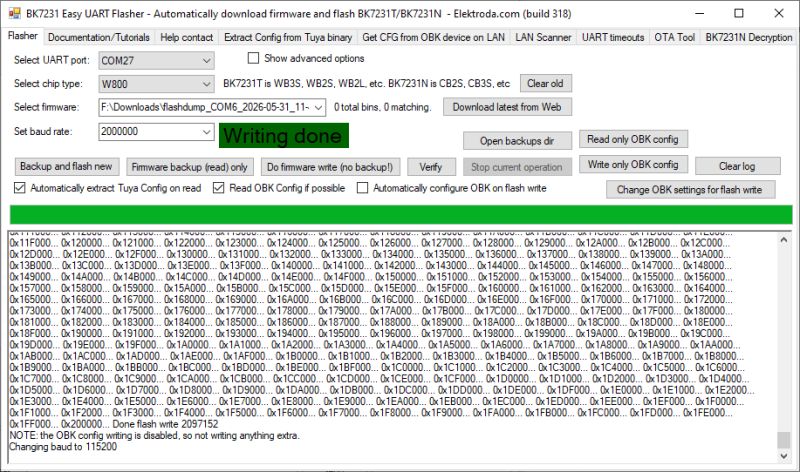Click the Writing done status label
This screenshot has width=800, height=472.
(284, 136)
